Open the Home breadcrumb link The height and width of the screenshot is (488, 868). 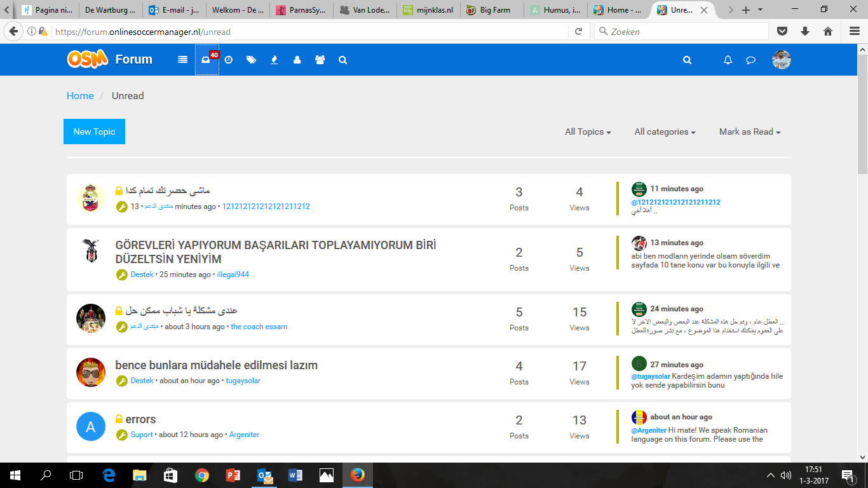[x=80, y=96]
